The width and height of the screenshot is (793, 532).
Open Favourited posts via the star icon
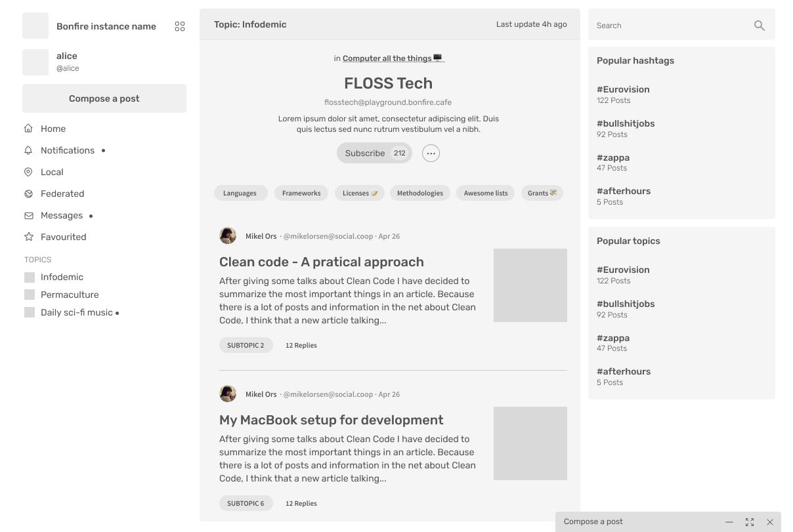(x=30, y=237)
